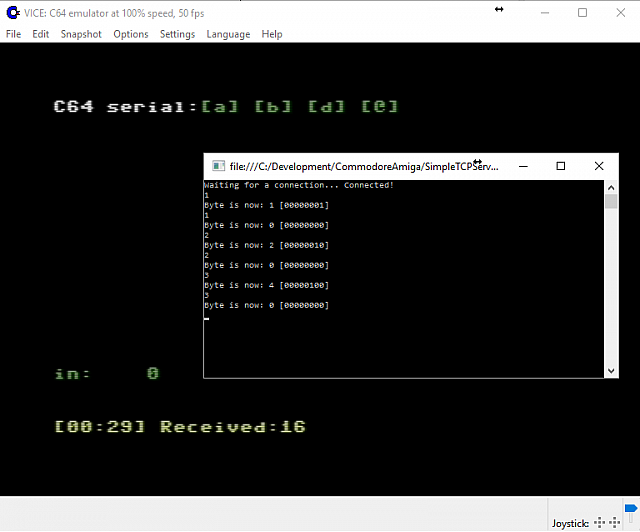Open the Snapshot menu
The height and width of the screenshot is (532, 640).
[x=81, y=34]
